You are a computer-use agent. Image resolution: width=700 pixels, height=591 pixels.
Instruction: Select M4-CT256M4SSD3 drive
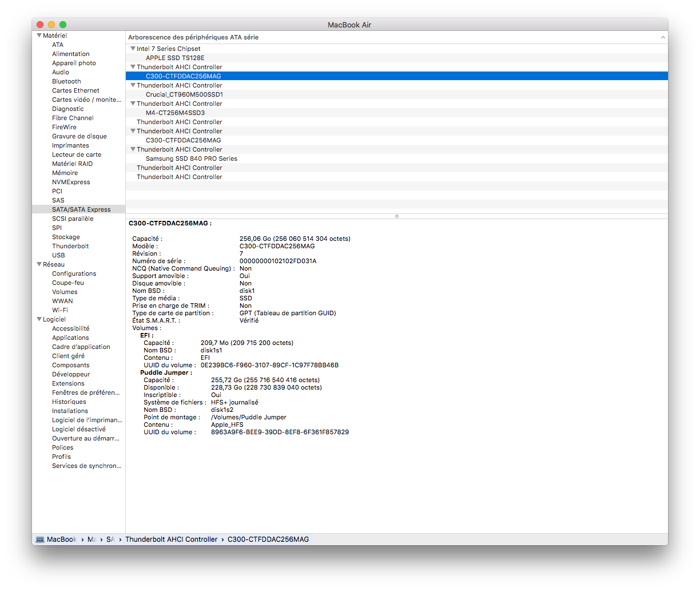click(175, 113)
